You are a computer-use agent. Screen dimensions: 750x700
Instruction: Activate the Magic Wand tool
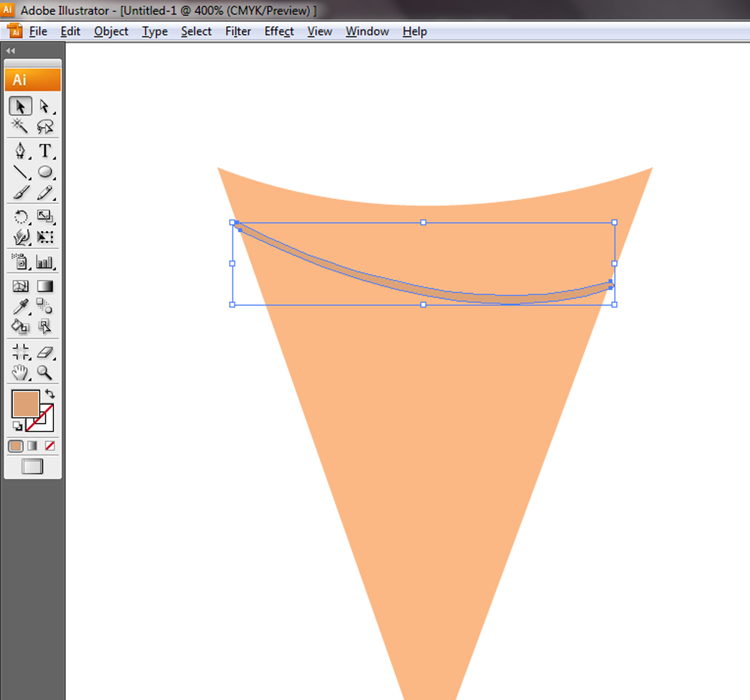[20, 127]
